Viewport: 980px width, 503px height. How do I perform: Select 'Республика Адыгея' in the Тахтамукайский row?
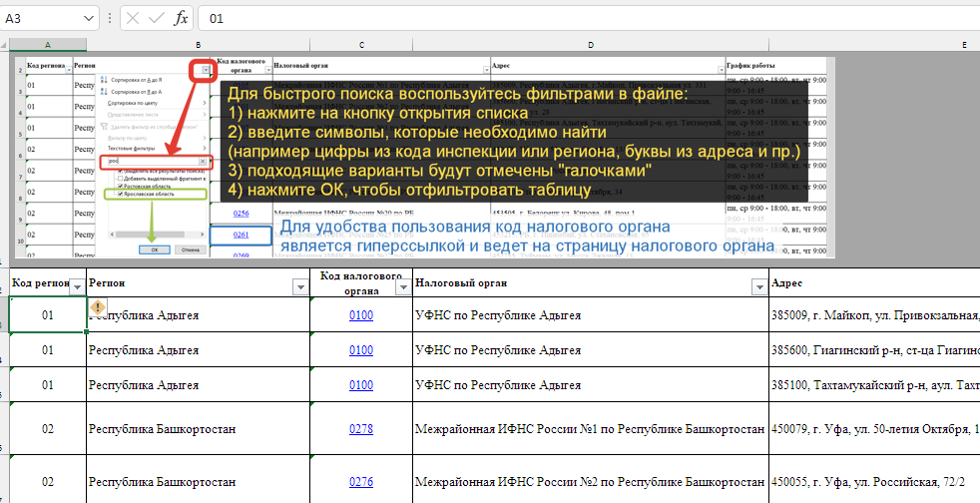(x=144, y=385)
